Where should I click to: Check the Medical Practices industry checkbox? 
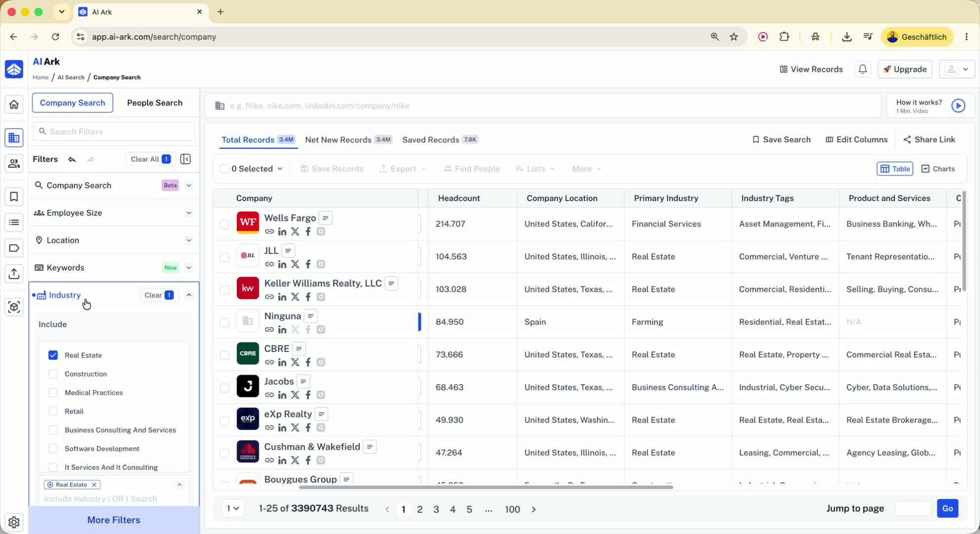coord(53,393)
